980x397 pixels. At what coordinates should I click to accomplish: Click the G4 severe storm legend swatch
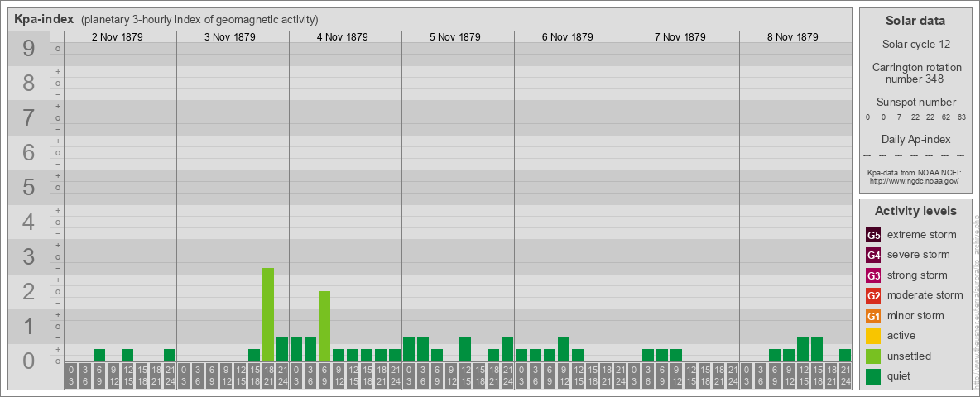873,256
